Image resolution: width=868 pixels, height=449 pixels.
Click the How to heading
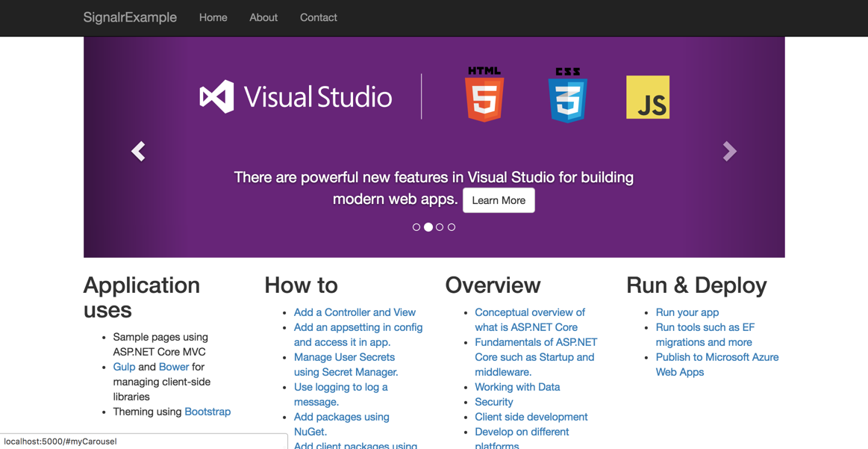point(301,285)
